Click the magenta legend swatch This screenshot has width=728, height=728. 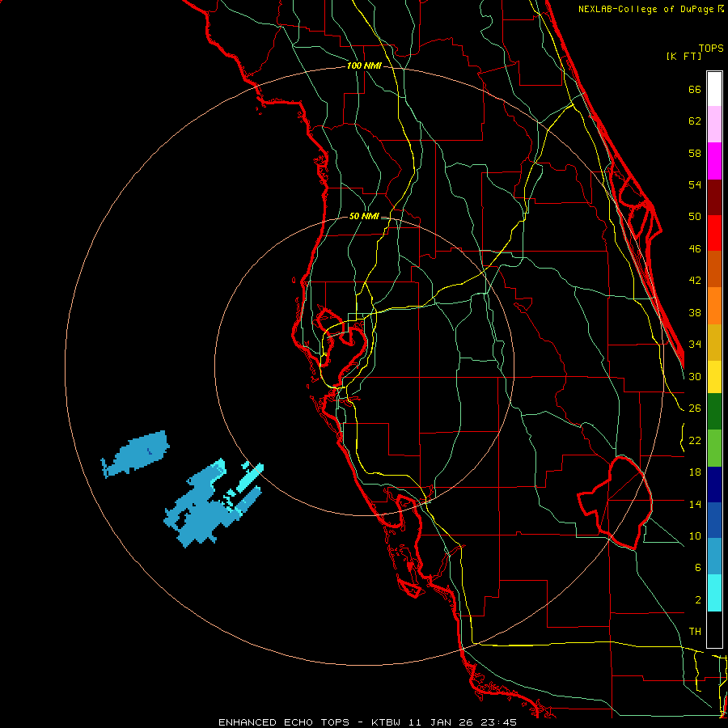pos(714,161)
